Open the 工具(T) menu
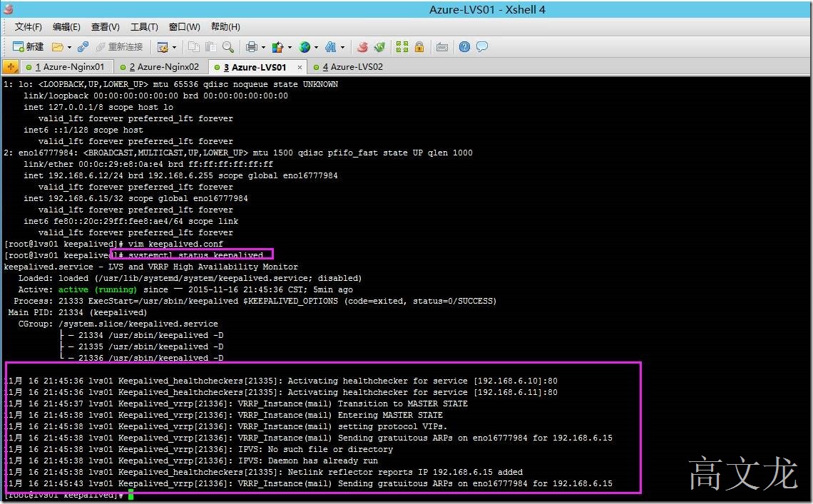Viewport: 813px width, 504px height. (144, 27)
